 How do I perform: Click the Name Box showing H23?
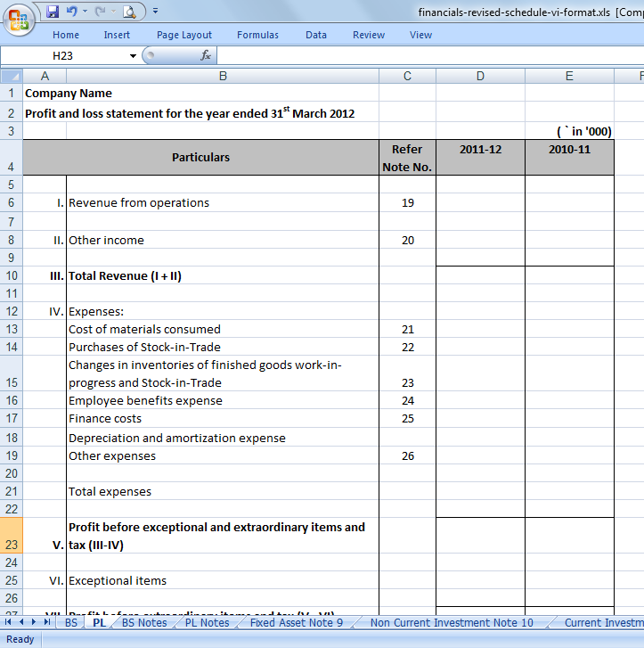coord(63,56)
